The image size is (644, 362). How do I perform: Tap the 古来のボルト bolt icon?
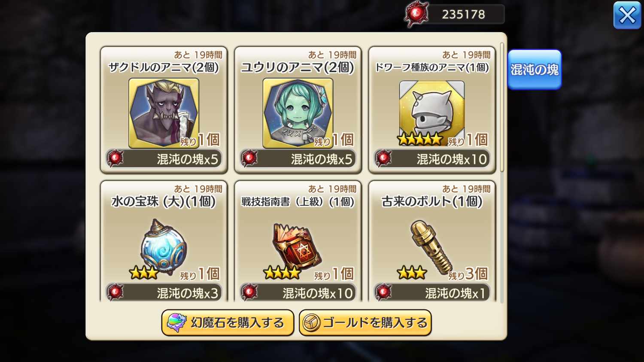[x=431, y=247]
